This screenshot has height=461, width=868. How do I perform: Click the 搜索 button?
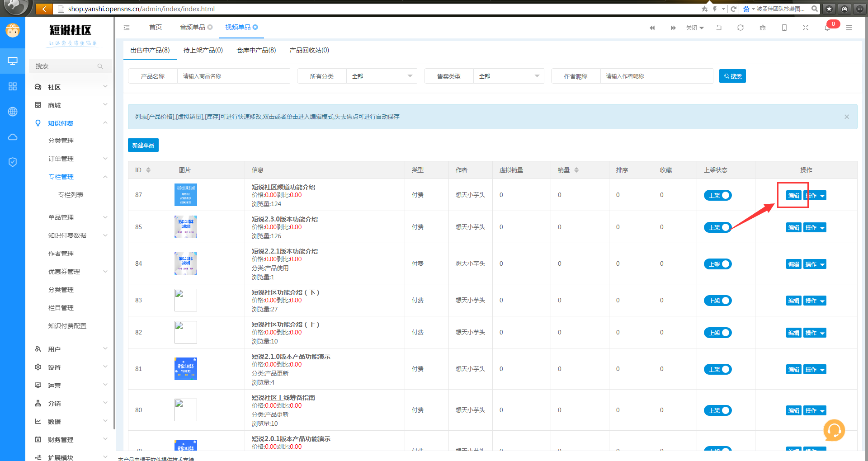pos(732,76)
